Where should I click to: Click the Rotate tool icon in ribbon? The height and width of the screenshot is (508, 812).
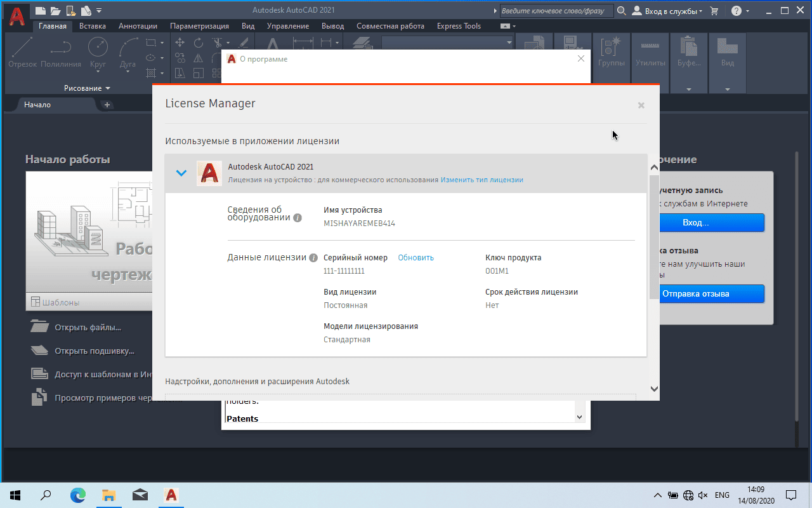(199, 43)
